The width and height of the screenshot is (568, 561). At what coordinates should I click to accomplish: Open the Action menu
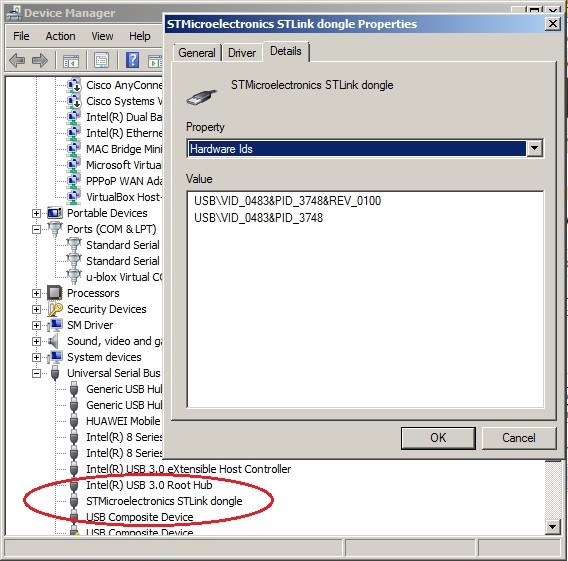[x=60, y=36]
